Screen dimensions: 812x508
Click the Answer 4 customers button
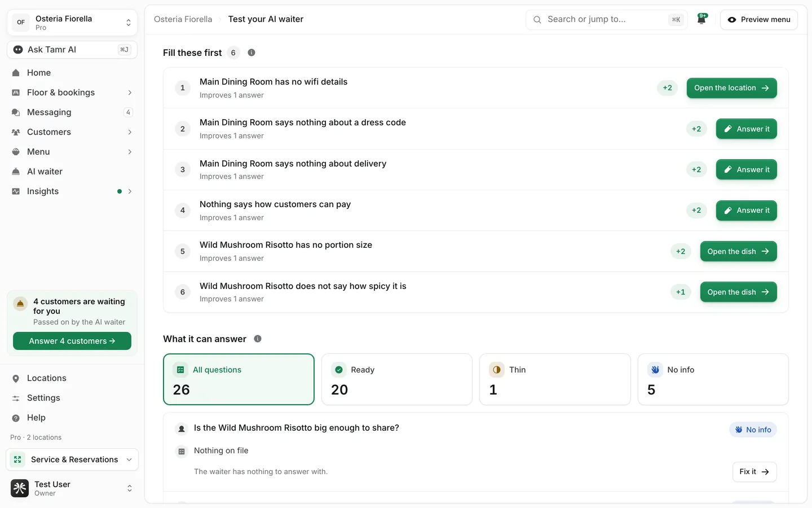click(72, 341)
